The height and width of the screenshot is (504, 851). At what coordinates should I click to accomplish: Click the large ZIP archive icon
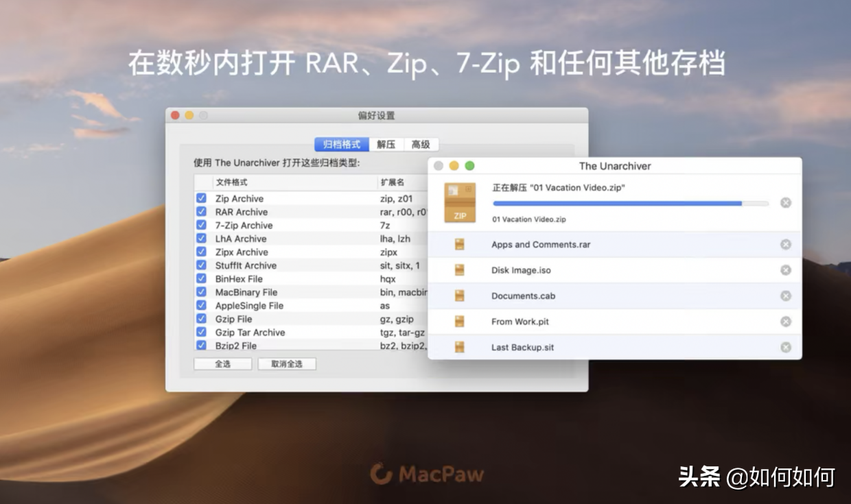(x=460, y=202)
